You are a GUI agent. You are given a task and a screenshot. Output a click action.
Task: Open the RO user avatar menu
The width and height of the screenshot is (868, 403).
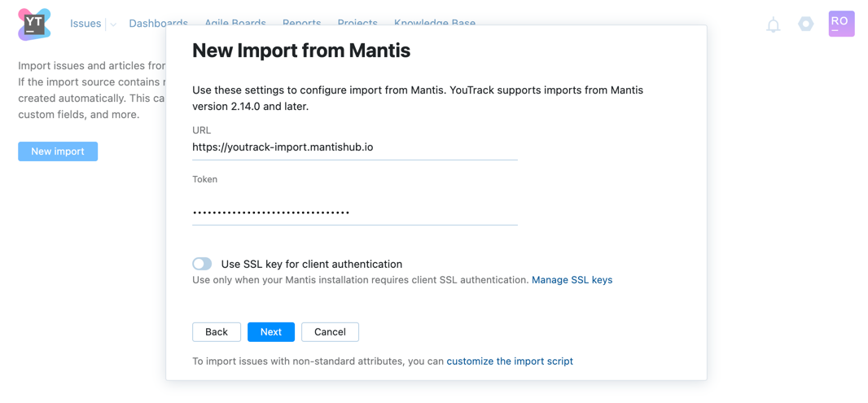pyautogui.click(x=841, y=24)
